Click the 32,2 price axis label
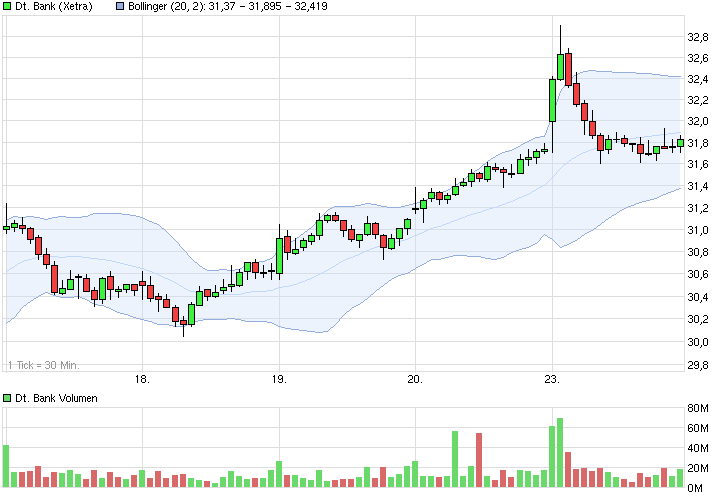The width and height of the screenshot is (726, 496). pos(698,100)
